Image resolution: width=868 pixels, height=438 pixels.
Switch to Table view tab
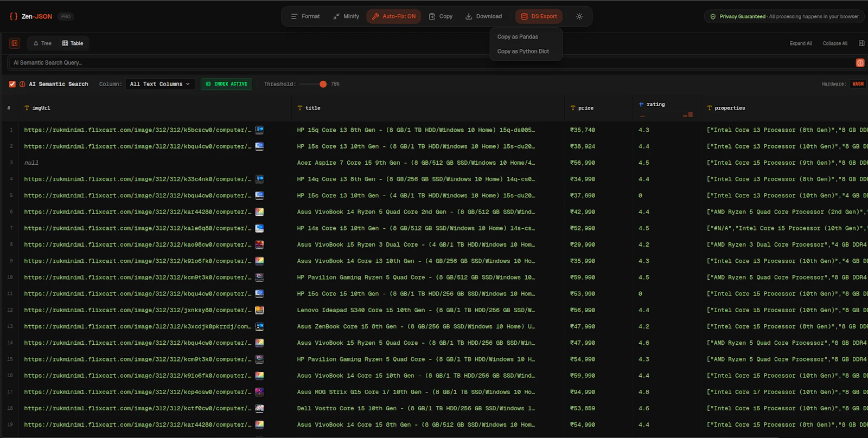coord(73,43)
